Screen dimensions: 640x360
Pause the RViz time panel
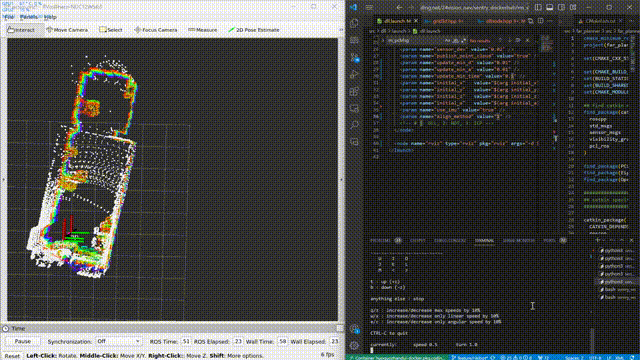[22, 341]
